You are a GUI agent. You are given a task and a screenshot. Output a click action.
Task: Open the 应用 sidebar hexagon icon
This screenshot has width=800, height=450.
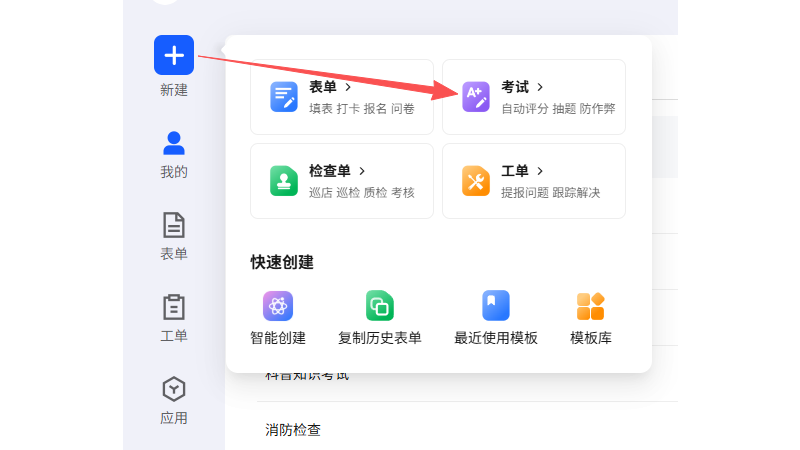coord(174,389)
